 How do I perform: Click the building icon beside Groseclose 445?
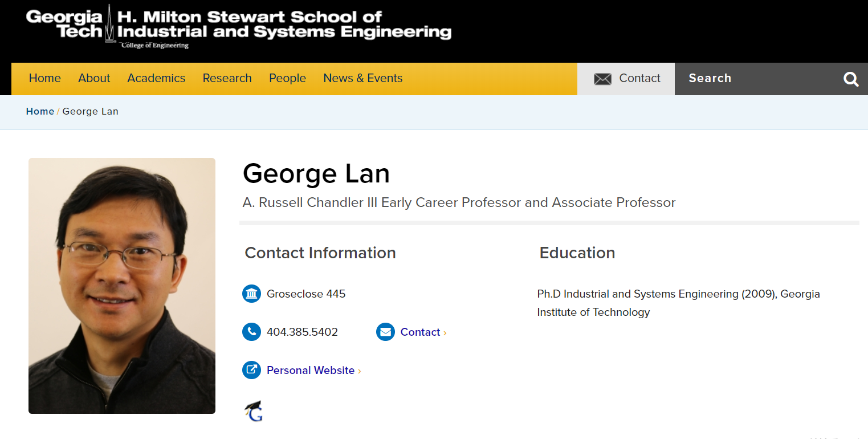tap(251, 294)
